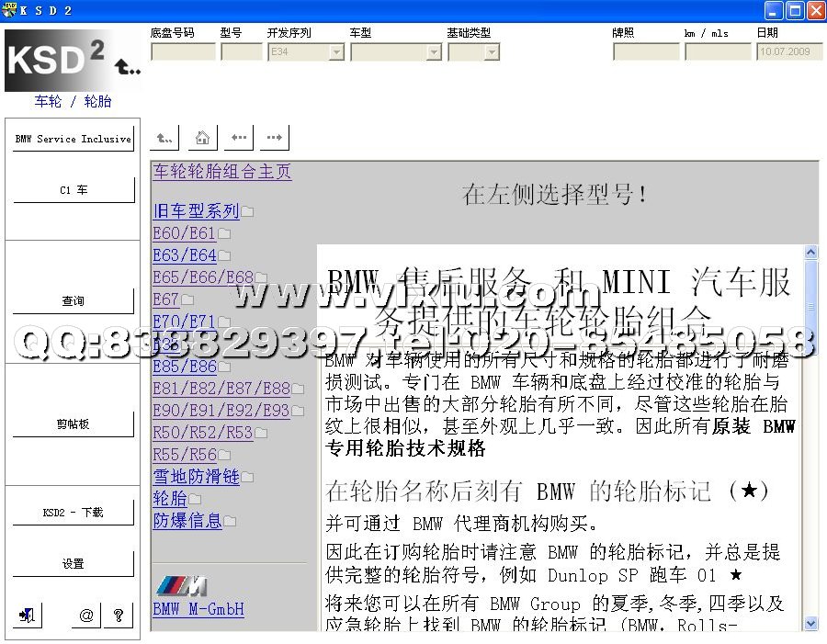
Task: Open the @ contact icon button
Action: (85, 616)
